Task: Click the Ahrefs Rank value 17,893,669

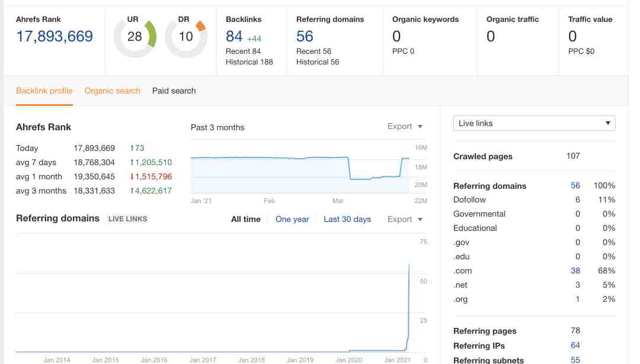Action: pyautogui.click(x=55, y=36)
